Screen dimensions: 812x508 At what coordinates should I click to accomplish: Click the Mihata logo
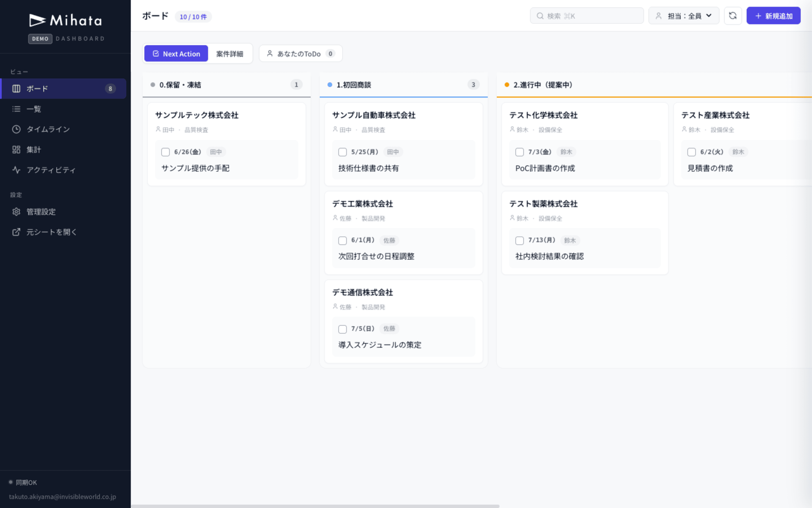point(65,21)
